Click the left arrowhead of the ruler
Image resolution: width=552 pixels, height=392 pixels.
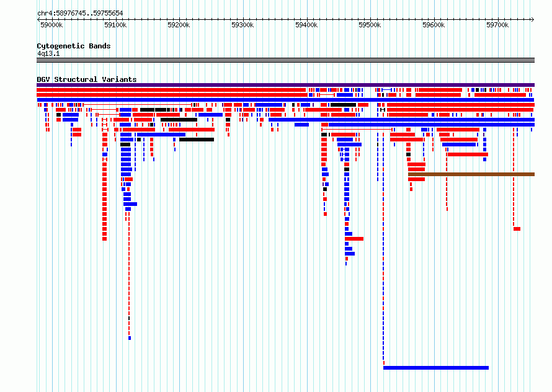pyautogui.click(x=38, y=19)
